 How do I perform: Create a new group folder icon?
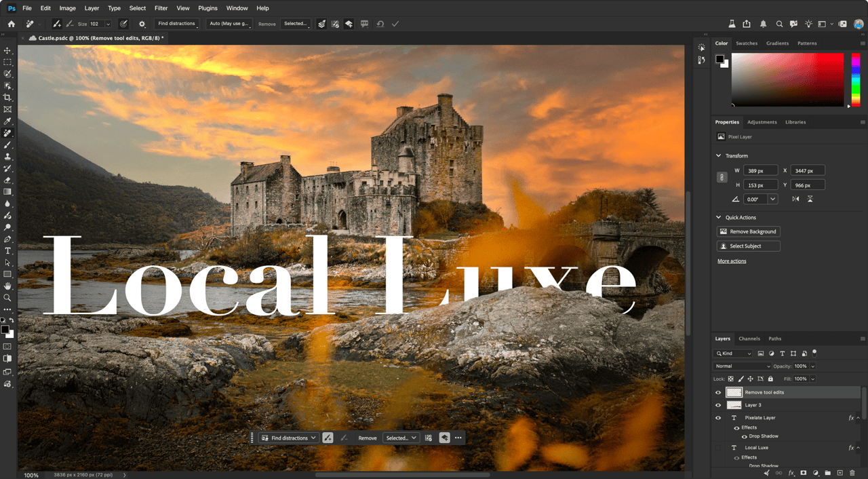coord(827,473)
